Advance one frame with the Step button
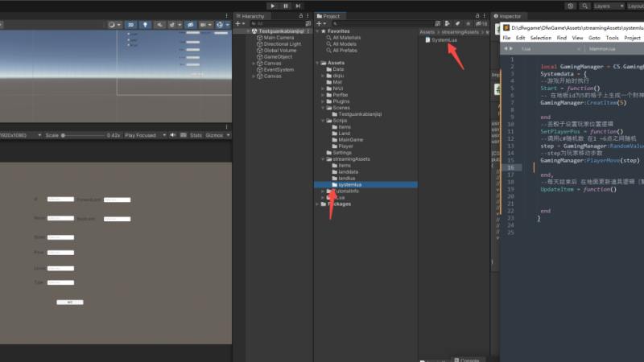 (x=298, y=6)
